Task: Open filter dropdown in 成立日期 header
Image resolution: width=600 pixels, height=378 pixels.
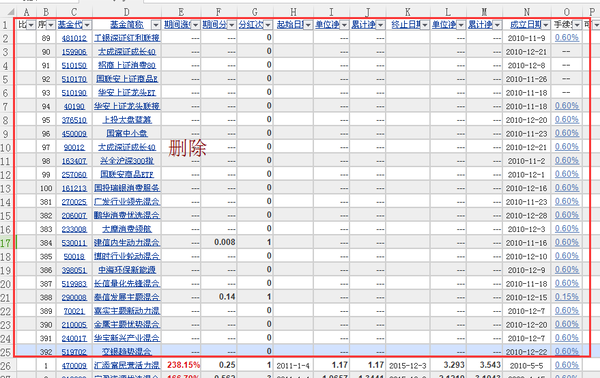Action: click(x=546, y=25)
